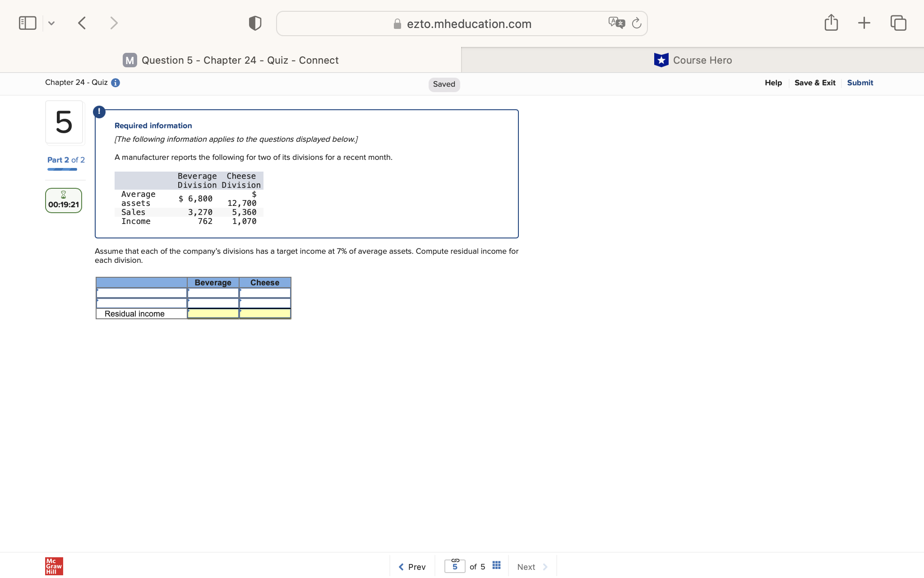This screenshot has height=578, width=924.
Task: Click the Help link
Action: click(773, 83)
